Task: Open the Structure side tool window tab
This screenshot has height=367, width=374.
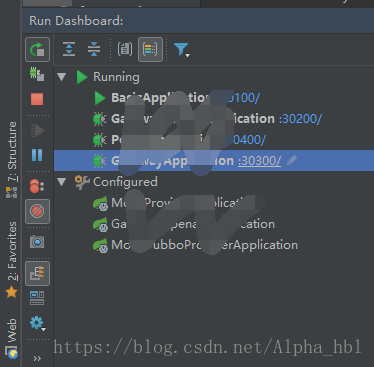Action: (x=11, y=160)
